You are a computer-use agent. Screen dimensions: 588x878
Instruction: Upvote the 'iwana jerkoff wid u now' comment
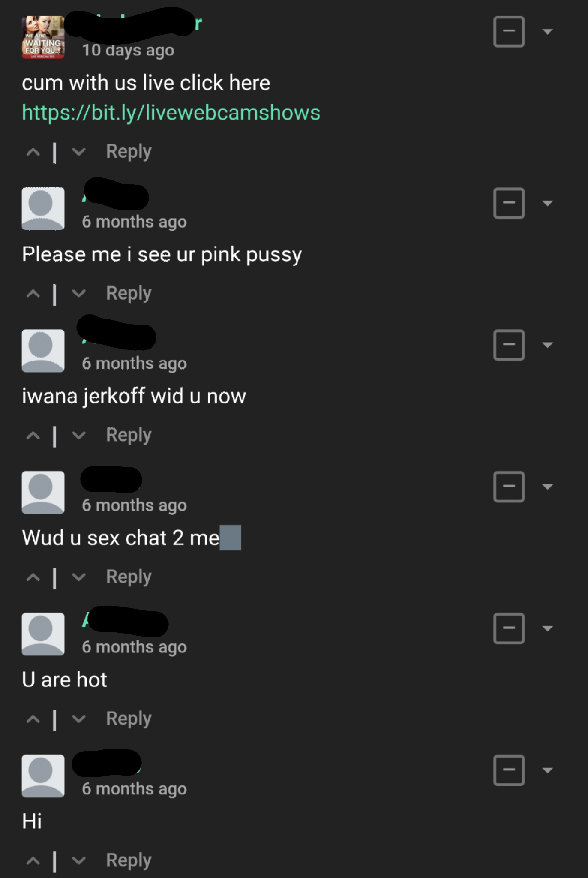point(33,436)
